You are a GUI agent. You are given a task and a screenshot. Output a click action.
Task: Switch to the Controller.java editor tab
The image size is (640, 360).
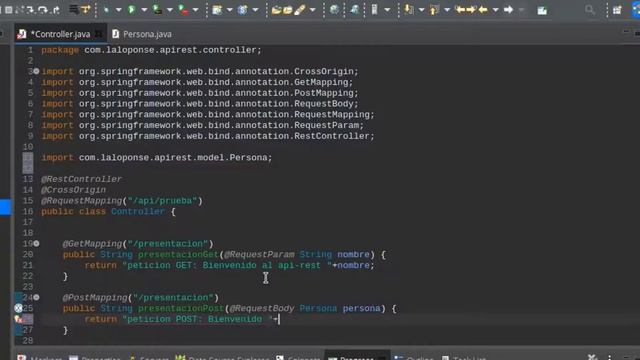60,34
